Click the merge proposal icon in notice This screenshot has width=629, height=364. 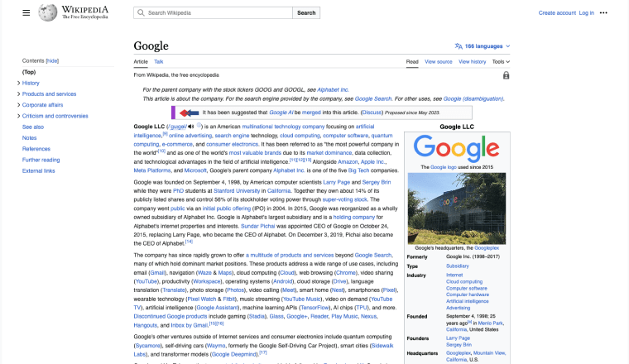189,113
